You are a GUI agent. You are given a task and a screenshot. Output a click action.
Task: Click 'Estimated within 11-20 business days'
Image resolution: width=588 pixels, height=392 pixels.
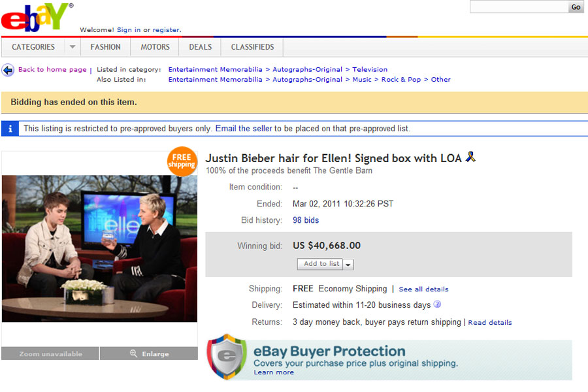(361, 305)
